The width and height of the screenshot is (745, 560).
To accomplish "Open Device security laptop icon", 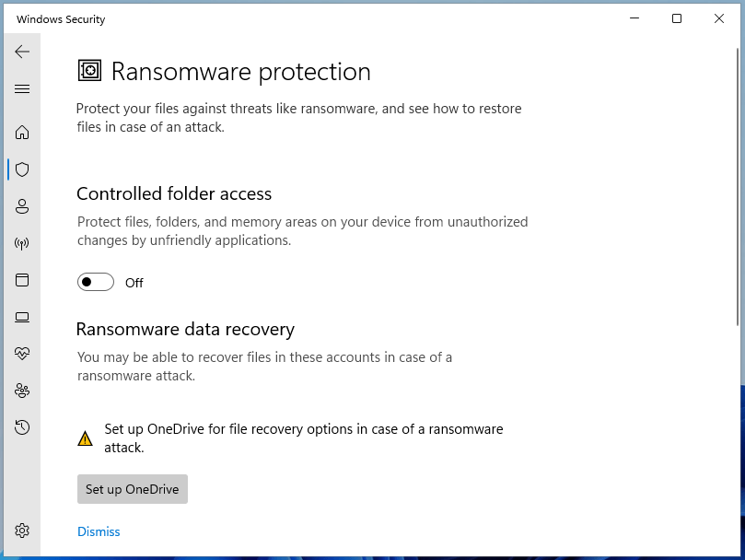I will [x=22, y=317].
